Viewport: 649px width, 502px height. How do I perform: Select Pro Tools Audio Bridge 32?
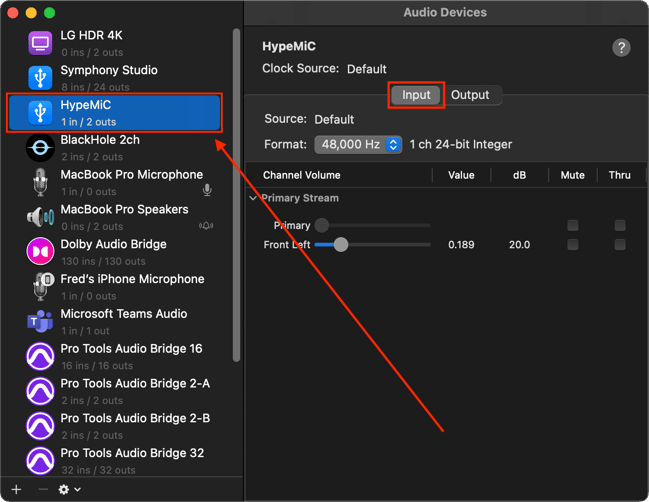[114, 460]
